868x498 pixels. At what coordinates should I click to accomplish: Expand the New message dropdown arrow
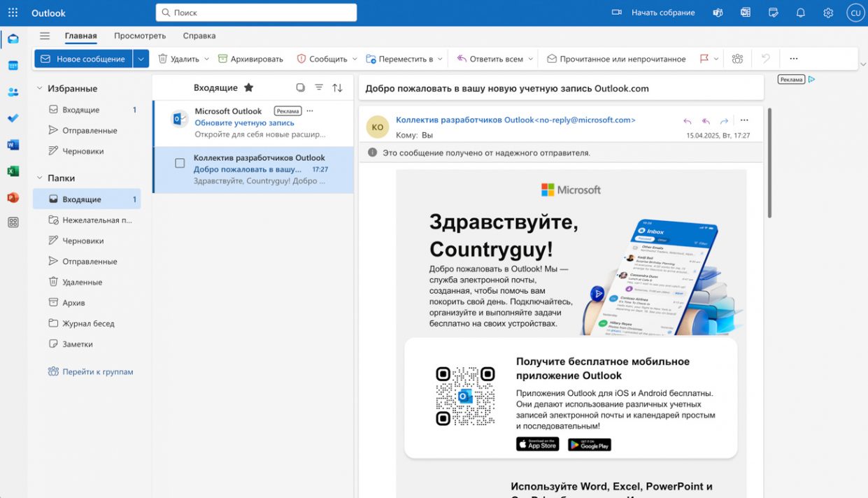(x=141, y=59)
